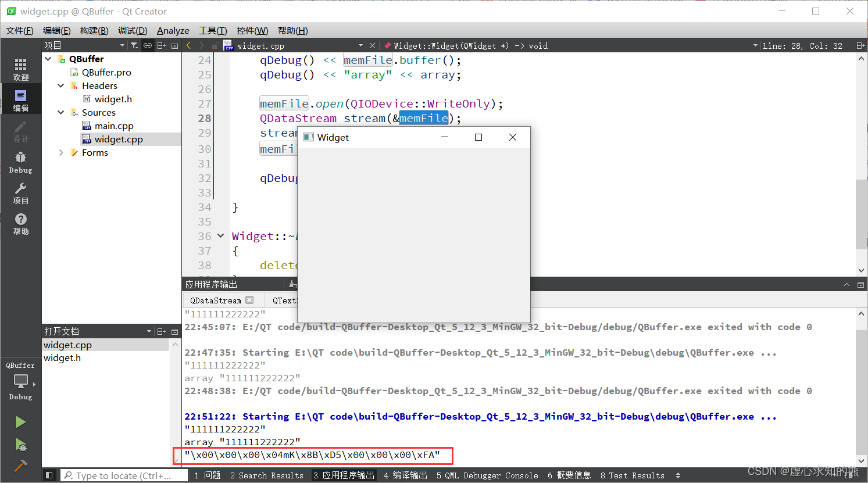Open the widget.cpp open-documents dropdown
Screen dimensions: 868x483
pos(360,45)
